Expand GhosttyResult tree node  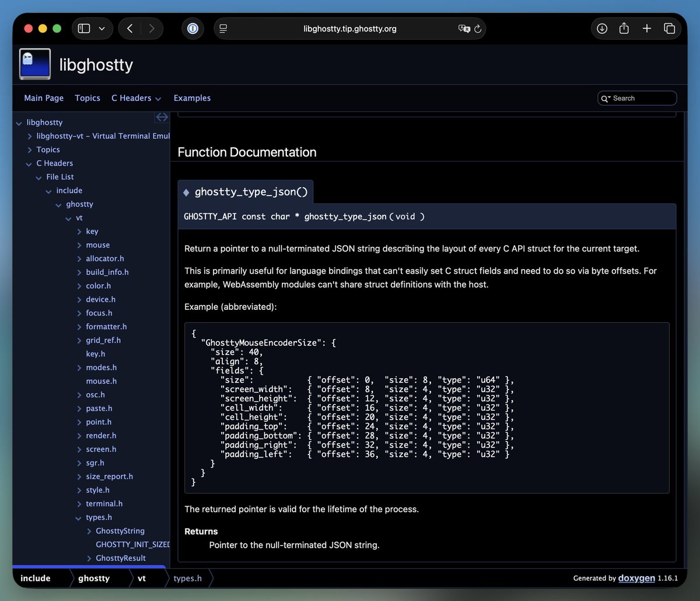tap(89, 558)
